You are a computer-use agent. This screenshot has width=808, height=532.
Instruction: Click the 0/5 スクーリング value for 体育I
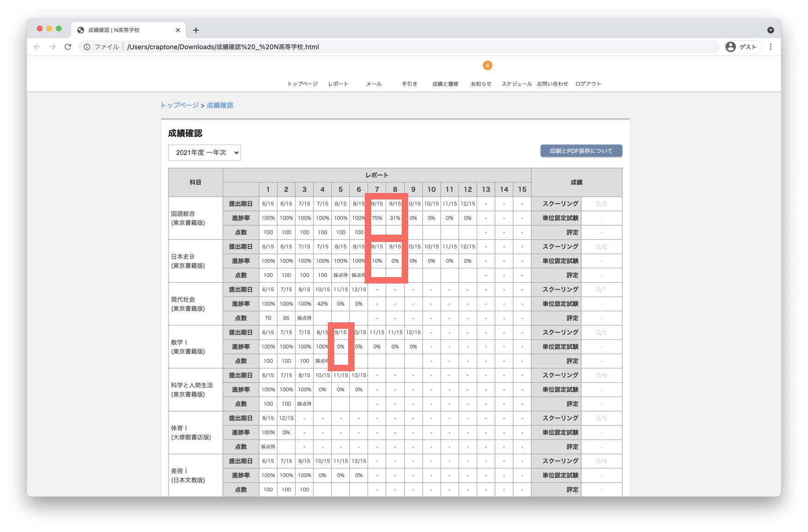[601, 418]
